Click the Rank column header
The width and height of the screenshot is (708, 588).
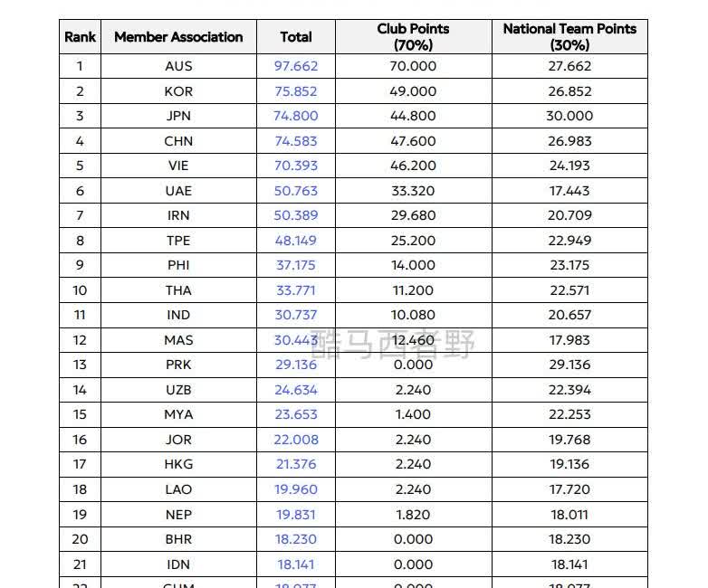pos(80,37)
